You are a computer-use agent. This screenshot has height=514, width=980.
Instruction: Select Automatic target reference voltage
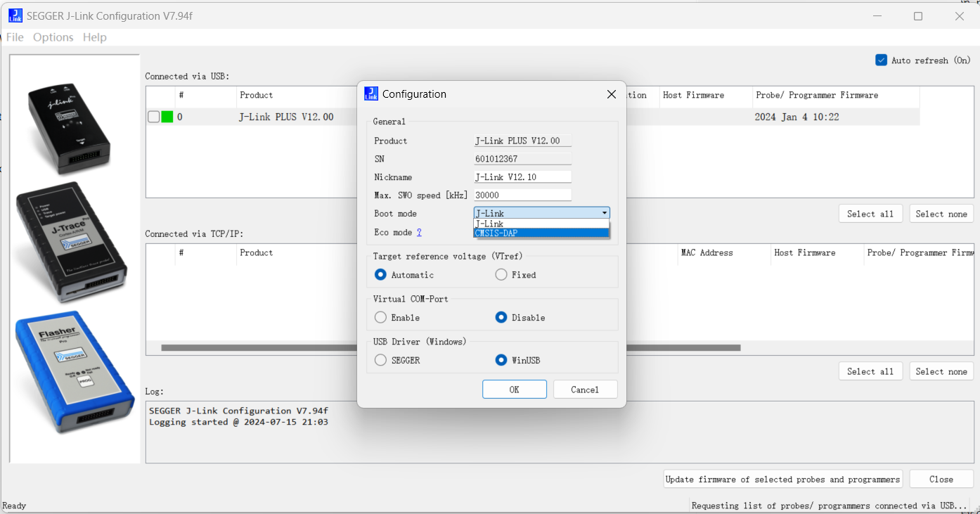380,275
